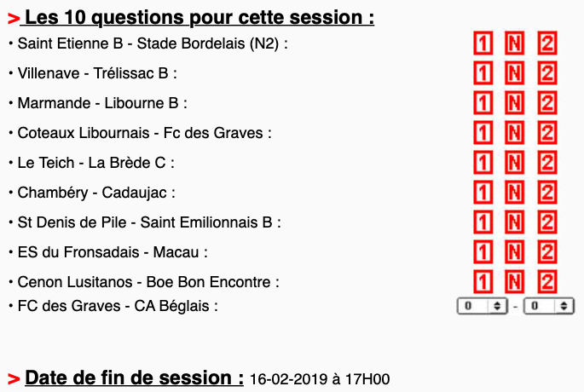Screen dimensions: 584x392
Task: Pick 2 for ES du Fronsadais - Macau
Action: point(547,252)
